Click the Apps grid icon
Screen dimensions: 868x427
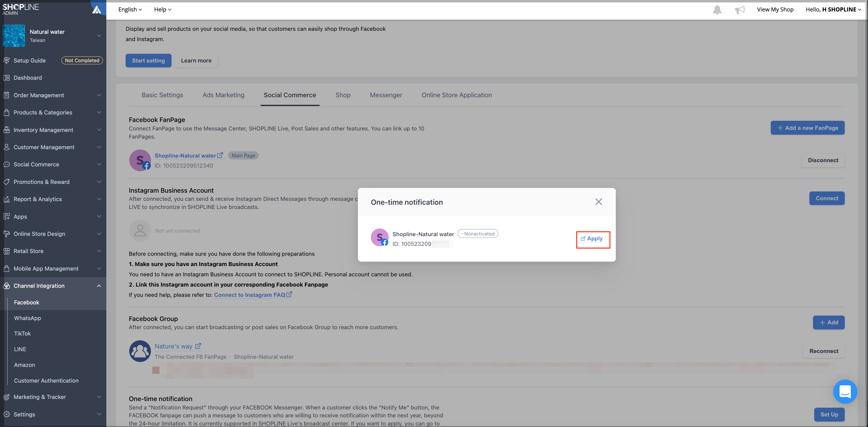point(6,217)
